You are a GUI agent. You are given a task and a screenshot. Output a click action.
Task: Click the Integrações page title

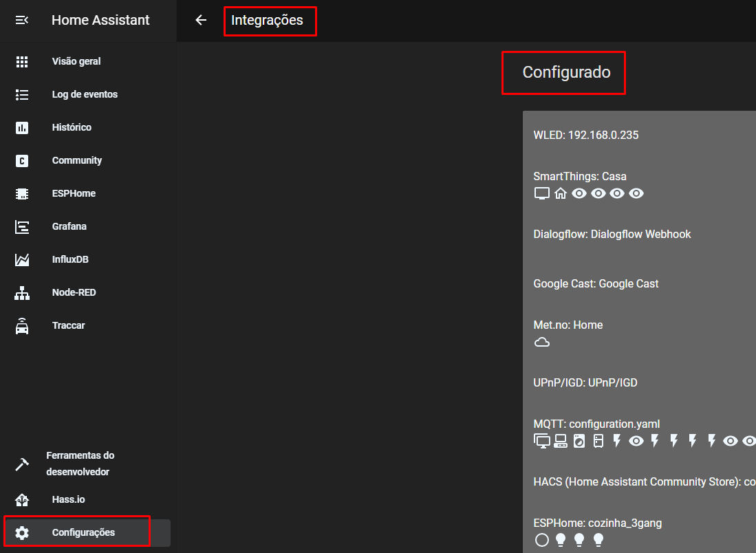(267, 20)
